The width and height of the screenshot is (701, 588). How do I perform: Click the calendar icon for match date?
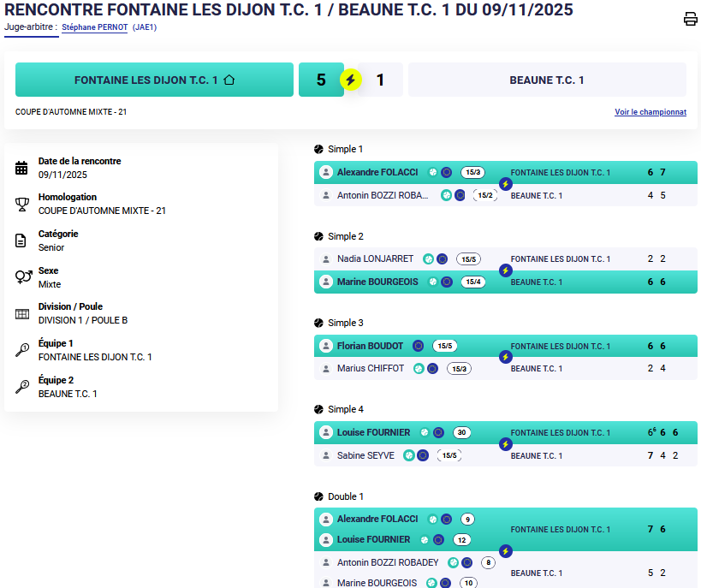click(22, 168)
